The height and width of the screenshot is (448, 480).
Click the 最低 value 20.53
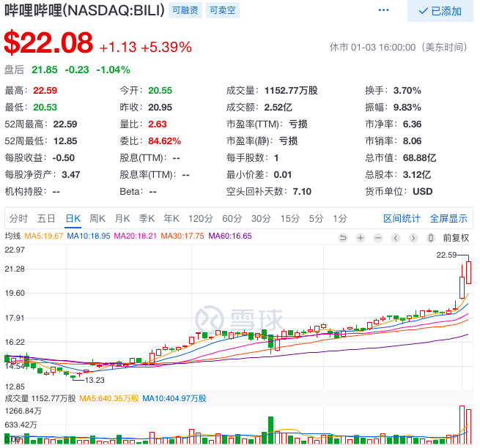click(45, 108)
